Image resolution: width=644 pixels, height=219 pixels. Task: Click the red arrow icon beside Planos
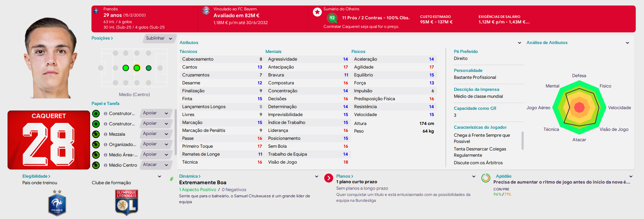(329, 178)
